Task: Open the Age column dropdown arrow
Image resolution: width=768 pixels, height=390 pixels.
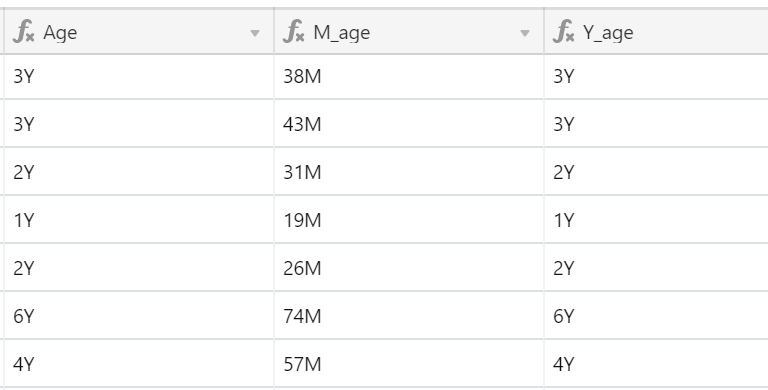Action: click(255, 33)
